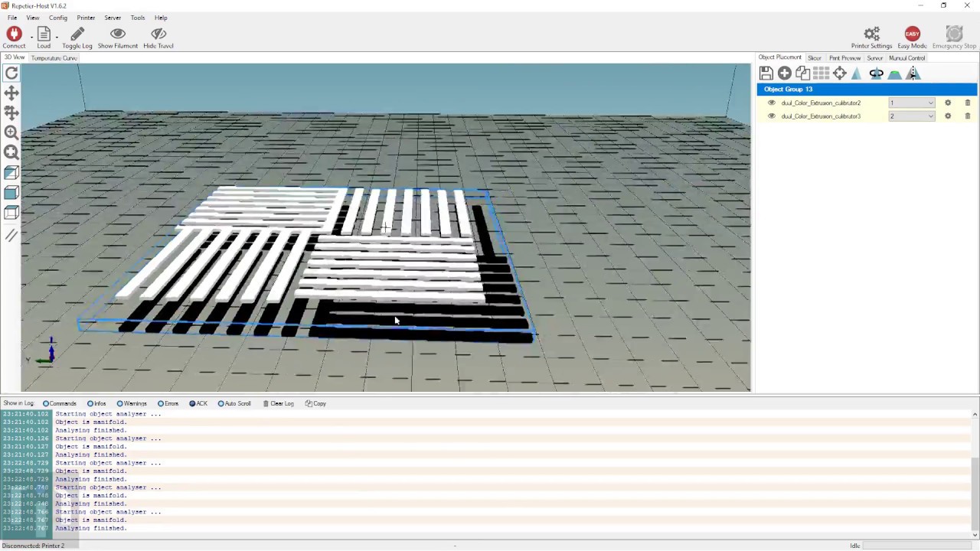
Task: Open the Printer menu
Action: pyautogui.click(x=86, y=18)
